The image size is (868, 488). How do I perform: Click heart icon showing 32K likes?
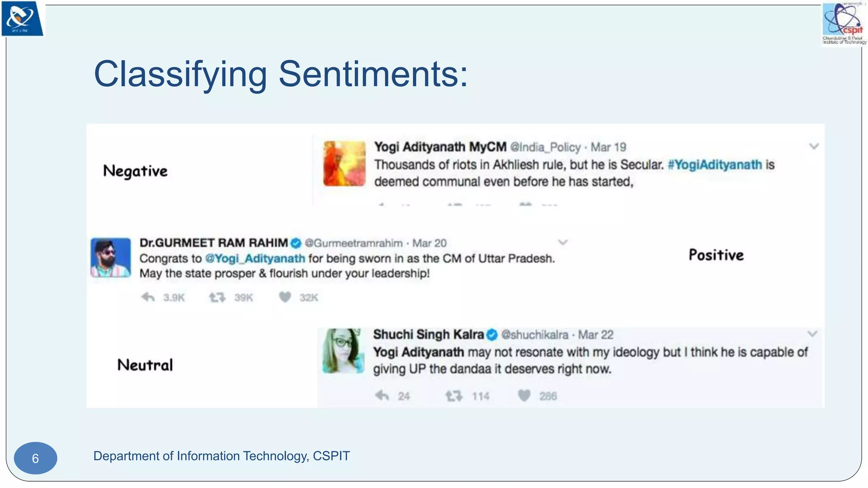pos(285,297)
